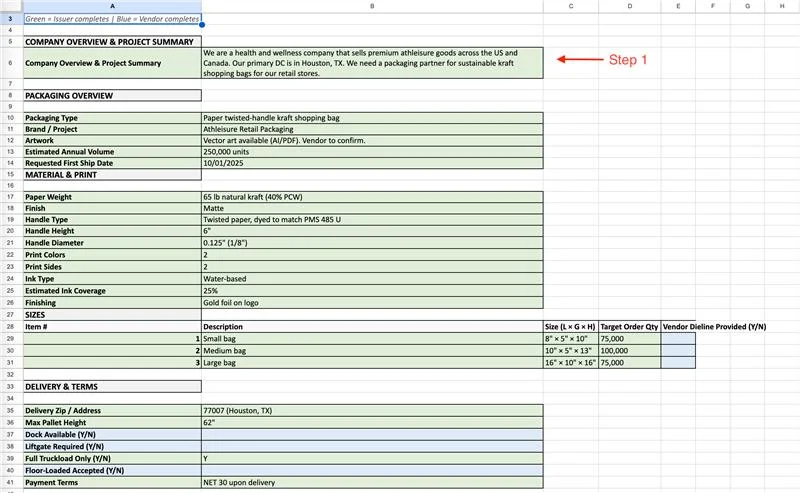Click the 'NET 30 upon delivery' cell

coord(372,483)
